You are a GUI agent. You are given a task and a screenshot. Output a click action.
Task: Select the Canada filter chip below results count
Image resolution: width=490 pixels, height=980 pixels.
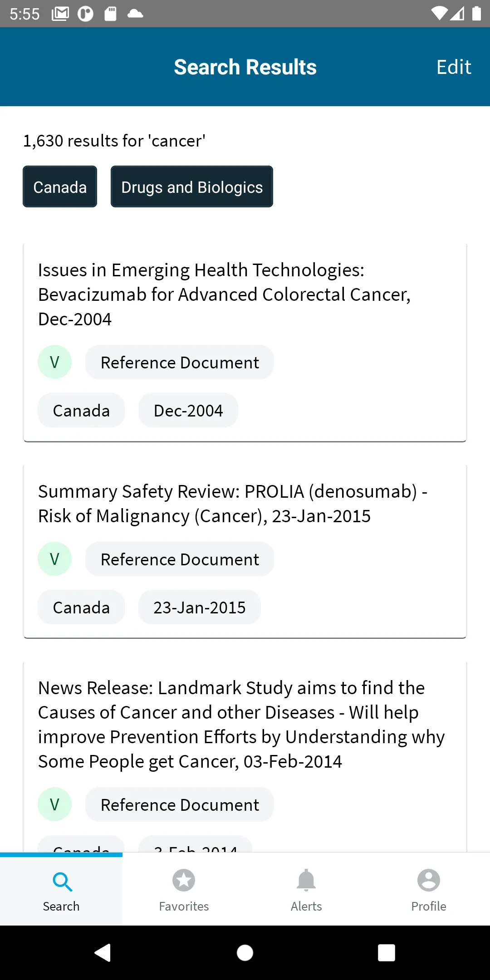pyautogui.click(x=60, y=186)
